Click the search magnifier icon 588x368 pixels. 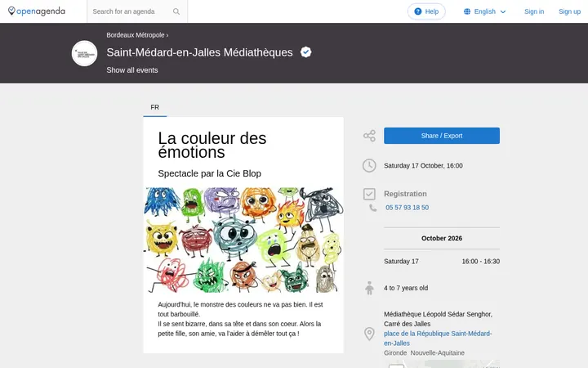pyautogui.click(x=176, y=11)
